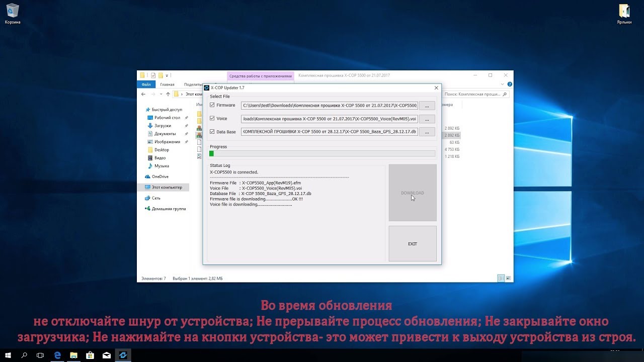Click the 4 753 КБ file size cell

tap(452, 149)
